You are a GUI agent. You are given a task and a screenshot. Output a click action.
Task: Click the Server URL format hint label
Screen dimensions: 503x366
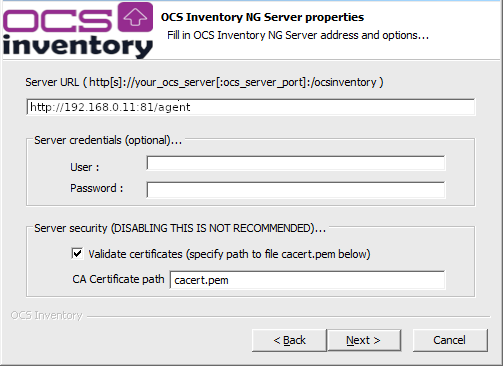tap(204, 82)
